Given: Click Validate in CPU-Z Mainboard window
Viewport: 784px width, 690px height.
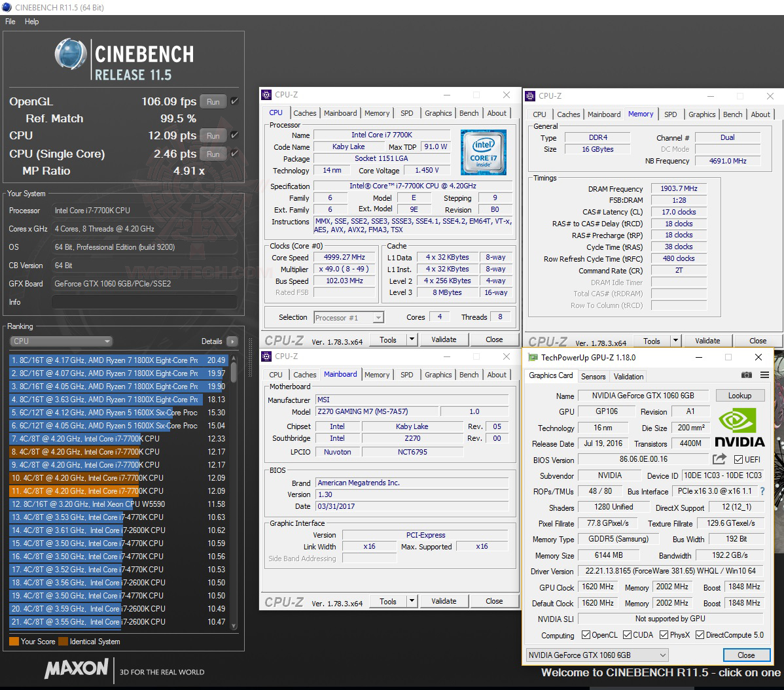Looking at the screenshot, I should (x=444, y=601).
